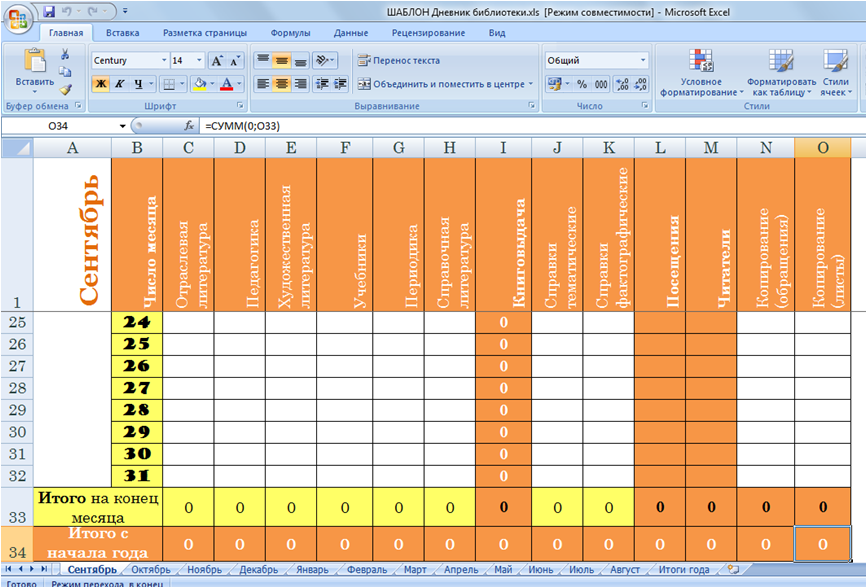Switch to the Вставка ribbon tab
The image size is (867, 588).
(x=122, y=33)
